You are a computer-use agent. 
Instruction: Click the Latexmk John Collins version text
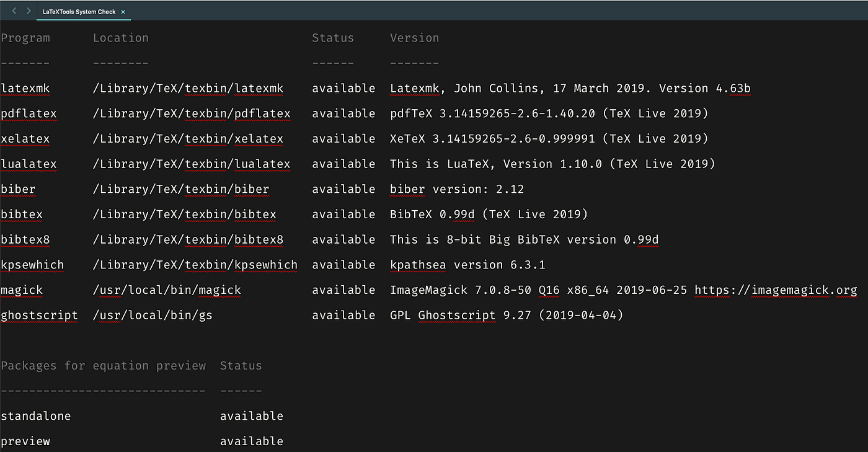[570, 89]
